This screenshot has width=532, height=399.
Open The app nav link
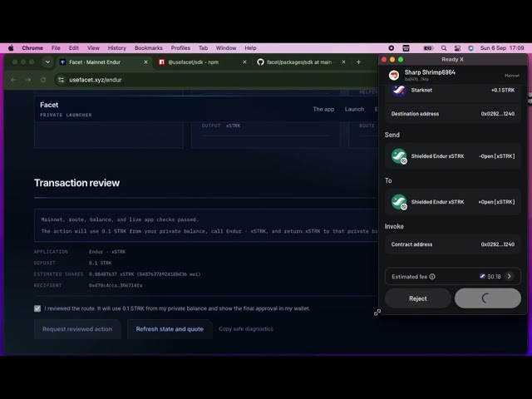[x=323, y=109]
